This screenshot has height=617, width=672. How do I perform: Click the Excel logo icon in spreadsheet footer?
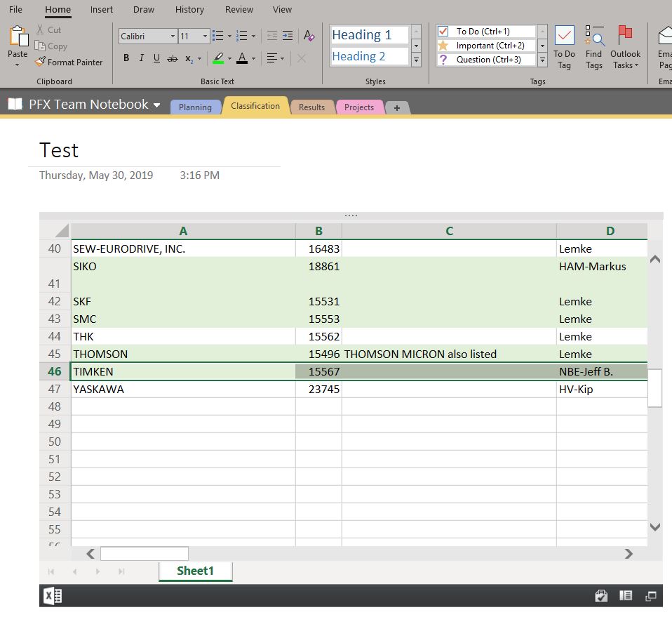point(53,595)
